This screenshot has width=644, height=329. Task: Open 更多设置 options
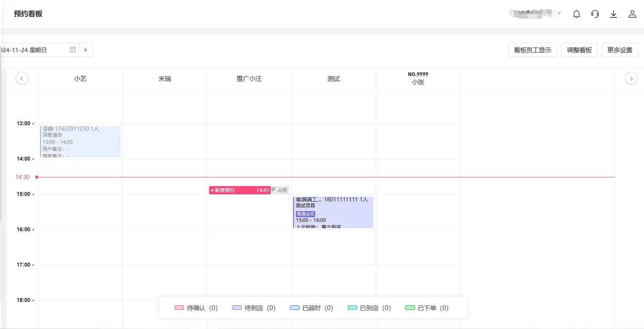[620, 50]
